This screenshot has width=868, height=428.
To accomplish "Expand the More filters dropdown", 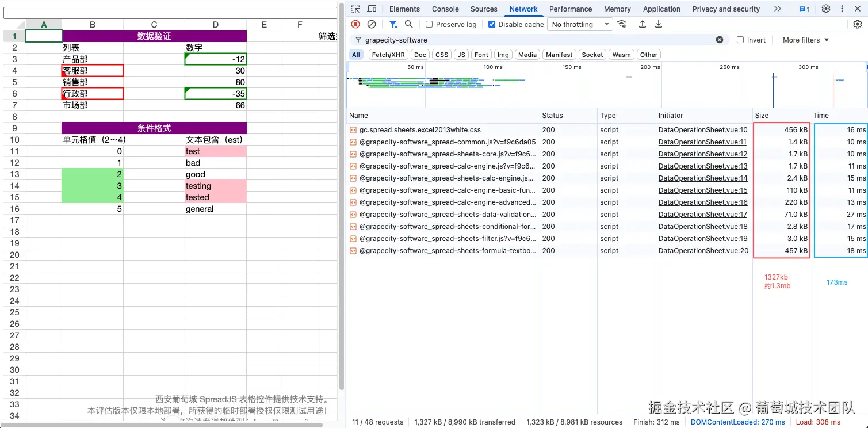I will (806, 40).
